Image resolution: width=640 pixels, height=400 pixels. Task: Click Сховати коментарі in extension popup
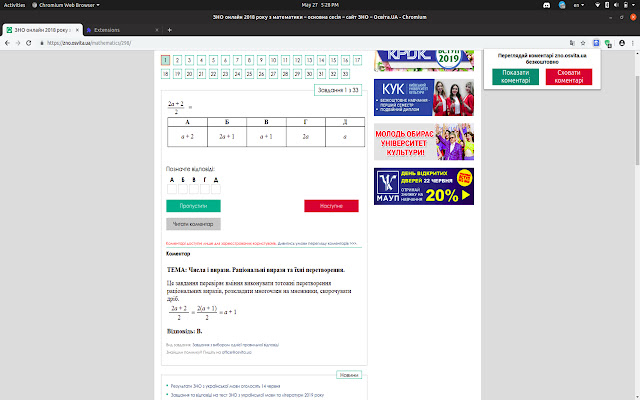(x=569, y=77)
